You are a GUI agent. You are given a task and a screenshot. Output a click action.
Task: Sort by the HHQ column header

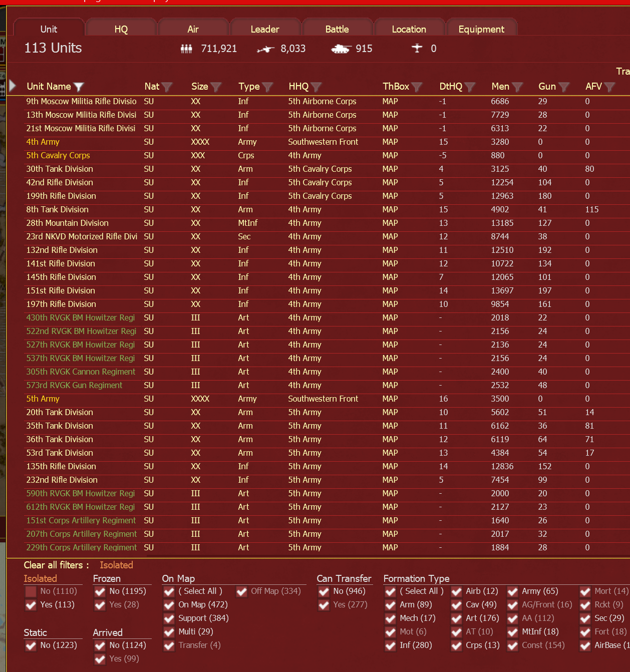point(298,86)
